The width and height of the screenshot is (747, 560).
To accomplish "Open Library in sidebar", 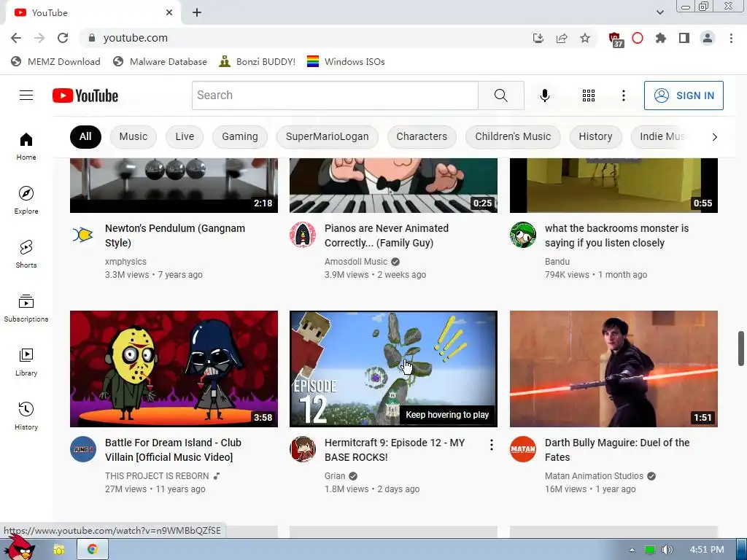I will pos(26,362).
